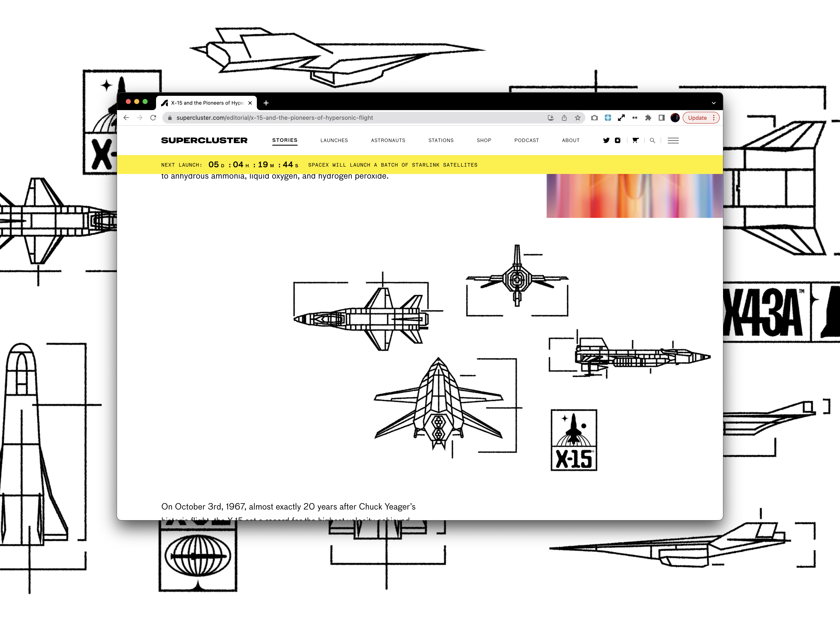
Task: Expand the hamburger menu icon
Action: pos(673,141)
